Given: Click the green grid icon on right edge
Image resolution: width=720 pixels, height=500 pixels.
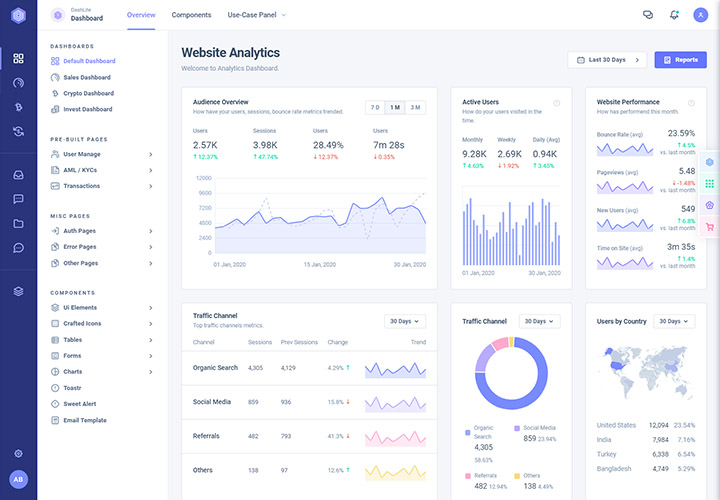Looking at the screenshot, I should click(x=709, y=184).
